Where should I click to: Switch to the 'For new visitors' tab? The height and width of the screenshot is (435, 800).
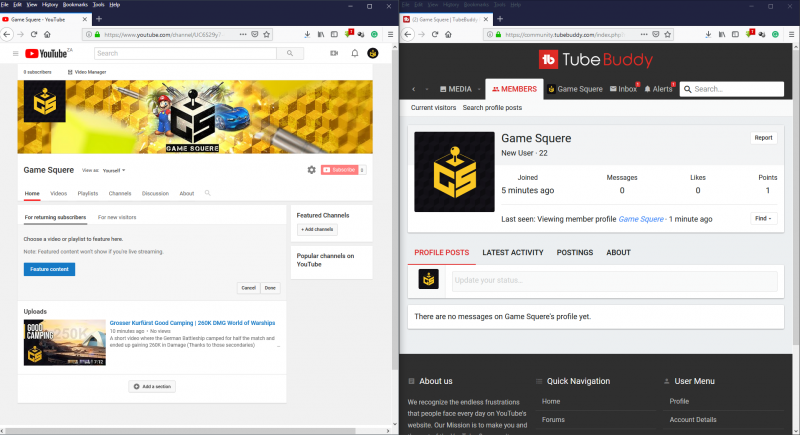(116, 217)
